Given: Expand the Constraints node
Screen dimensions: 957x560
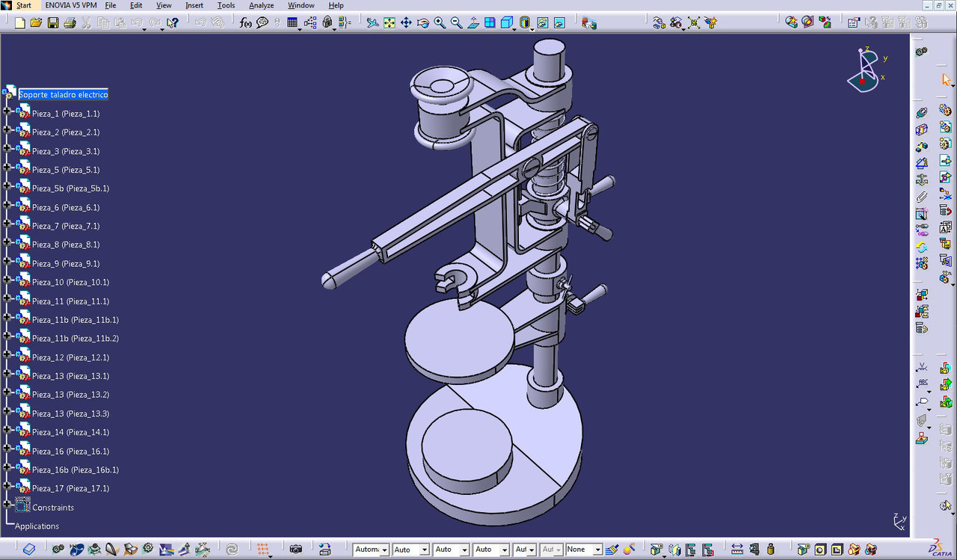Looking at the screenshot, I should (7, 504).
